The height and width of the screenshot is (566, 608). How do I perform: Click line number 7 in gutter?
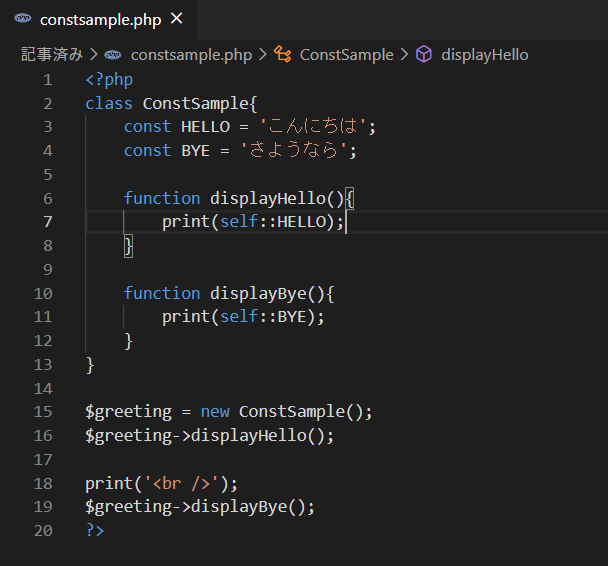(x=48, y=222)
